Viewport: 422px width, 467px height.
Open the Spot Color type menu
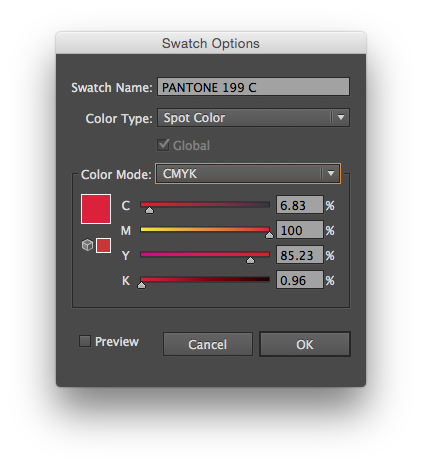[253, 117]
